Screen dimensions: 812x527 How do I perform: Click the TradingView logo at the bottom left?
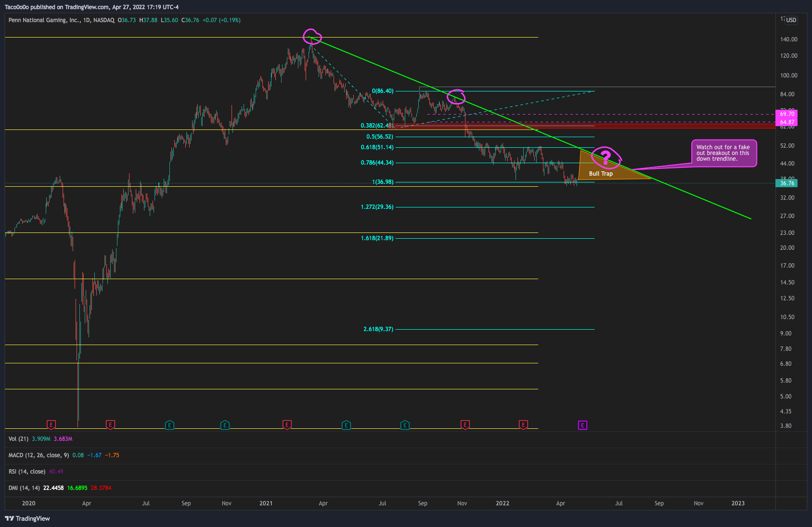pyautogui.click(x=27, y=518)
